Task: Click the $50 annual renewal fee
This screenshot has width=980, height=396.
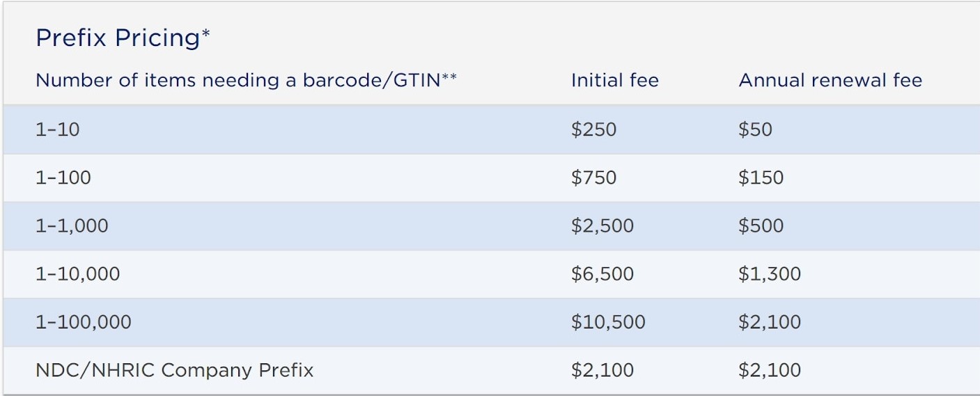Action: [x=755, y=129]
